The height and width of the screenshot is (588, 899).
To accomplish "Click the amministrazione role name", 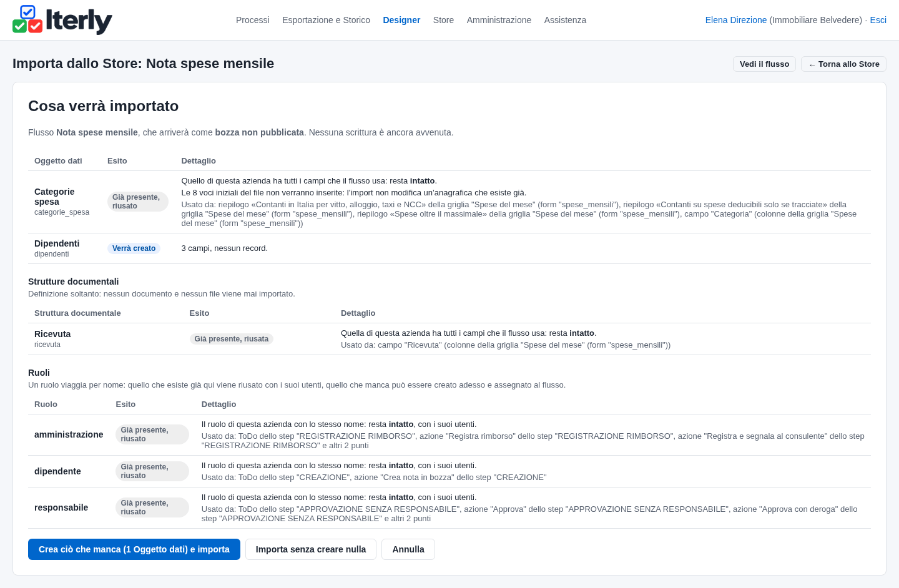I will (69, 434).
